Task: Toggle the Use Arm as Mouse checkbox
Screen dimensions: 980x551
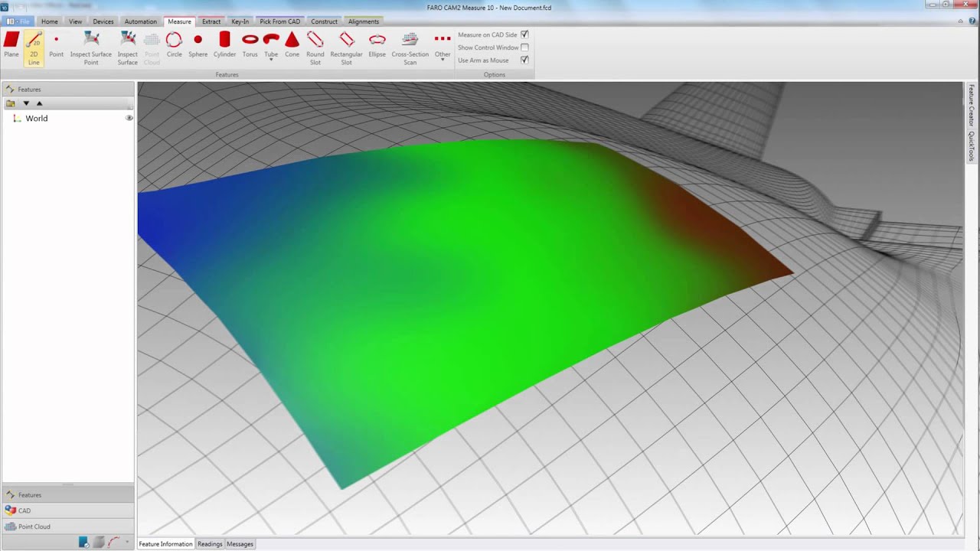Action: point(524,60)
